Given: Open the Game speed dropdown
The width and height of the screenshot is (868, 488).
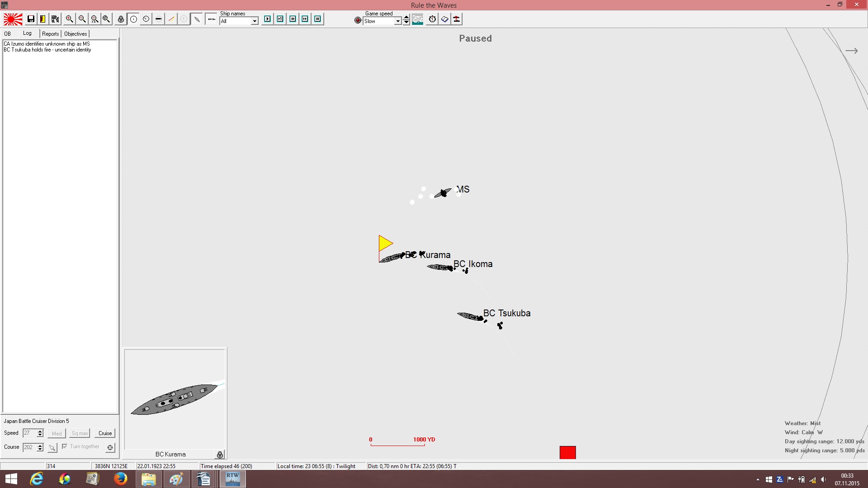Looking at the screenshot, I should pos(398,21).
